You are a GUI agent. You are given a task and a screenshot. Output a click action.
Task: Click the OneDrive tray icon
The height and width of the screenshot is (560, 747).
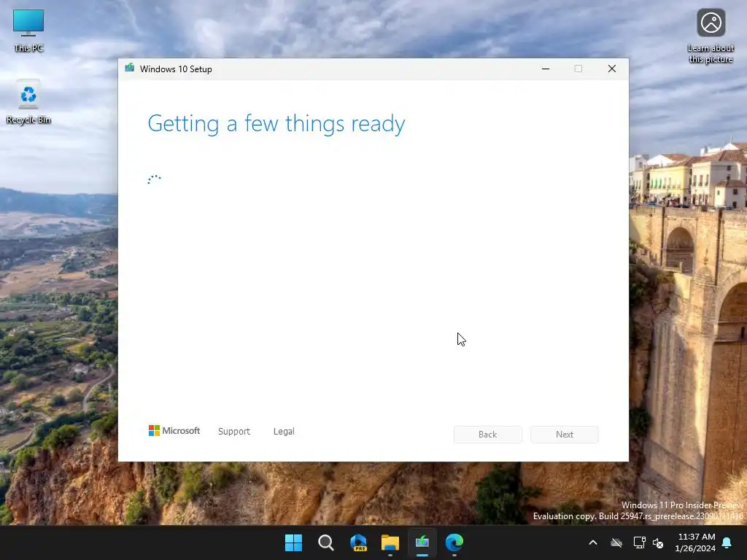pos(616,542)
